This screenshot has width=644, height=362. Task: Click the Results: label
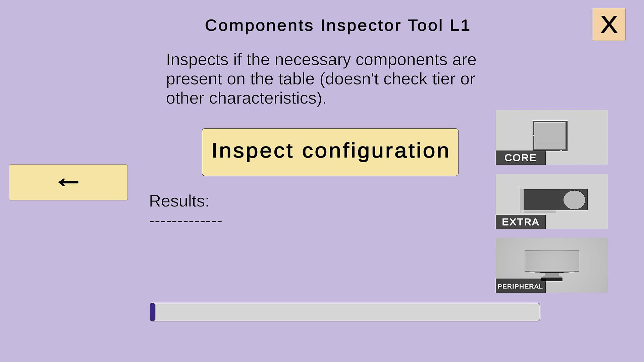(x=179, y=201)
